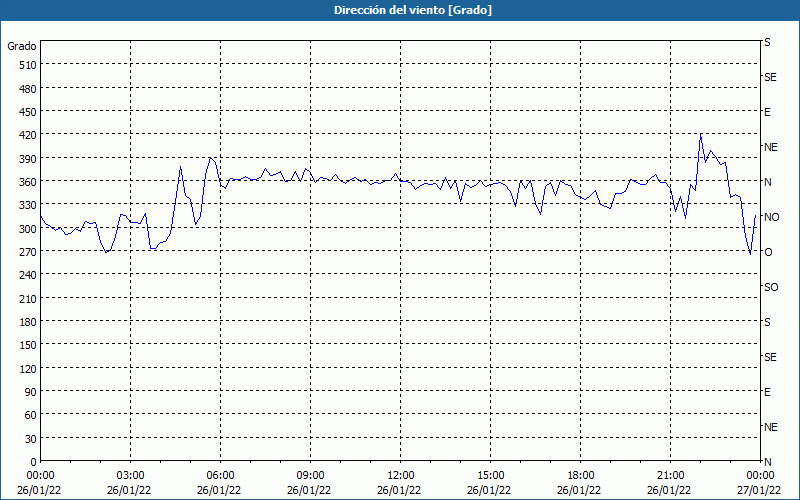Pick the NE compass label between 30 and 60 levels

click(770, 427)
